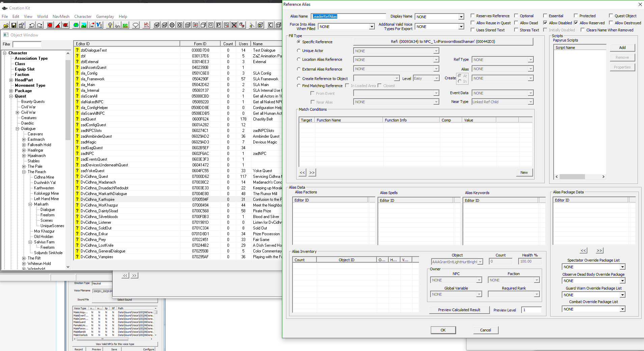Toggle the sky toolbar icon
The image size is (644, 351).
click(118, 25)
